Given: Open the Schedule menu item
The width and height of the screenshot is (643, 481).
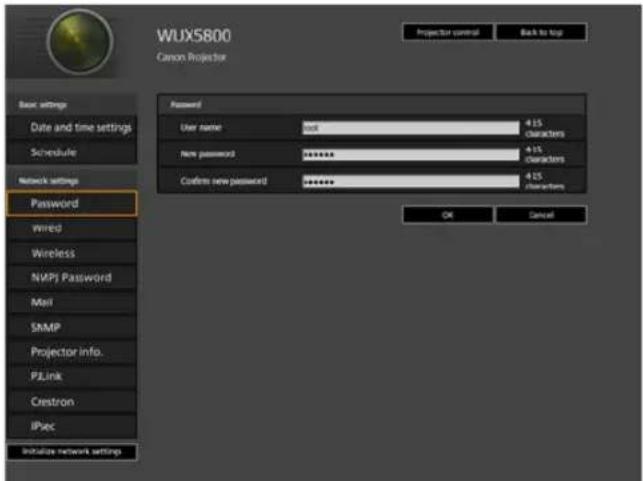Looking at the screenshot, I should pyautogui.click(x=72, y=153).
